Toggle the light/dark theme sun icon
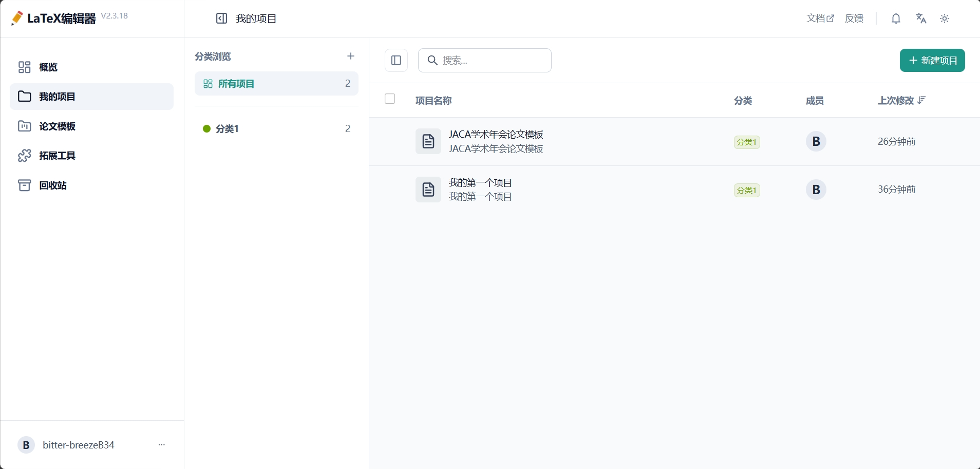 [945, 18]
